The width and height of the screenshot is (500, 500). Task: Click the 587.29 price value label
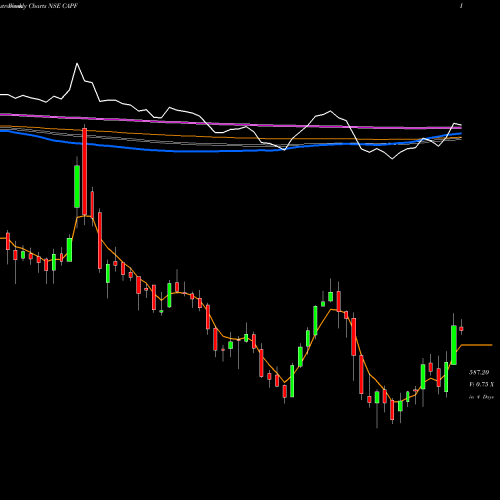coord(479,373)
